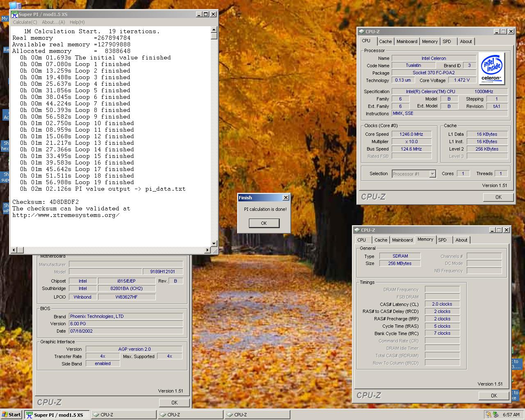Click the Core Voltage value 1.472 V
The image size is (525, 420).
pos(461,80)
